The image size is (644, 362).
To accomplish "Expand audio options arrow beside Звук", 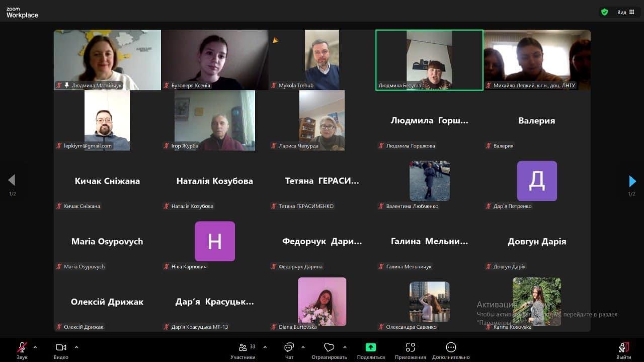I will [35, 347].
